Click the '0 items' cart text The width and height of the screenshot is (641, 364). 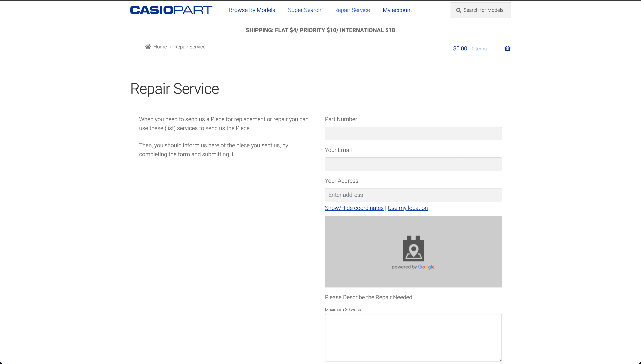pyautogui.click(x=478, y=49)
